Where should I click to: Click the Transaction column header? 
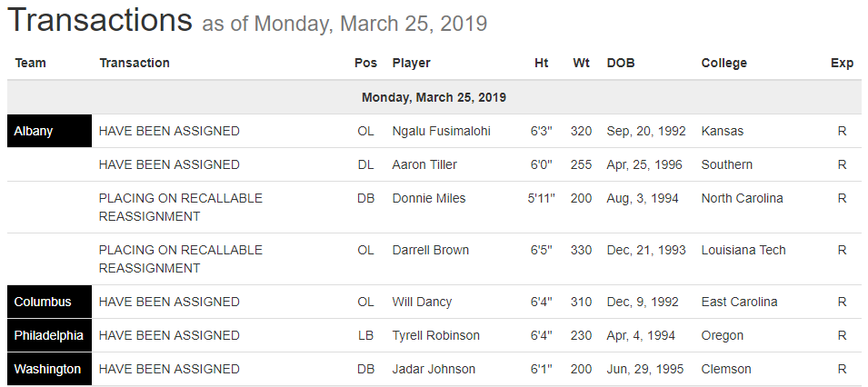(x=135, y=63)
